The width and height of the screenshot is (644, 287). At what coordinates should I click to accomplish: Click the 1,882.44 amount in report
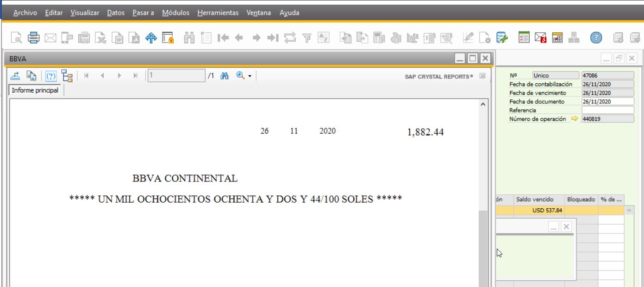coord(425,132)
